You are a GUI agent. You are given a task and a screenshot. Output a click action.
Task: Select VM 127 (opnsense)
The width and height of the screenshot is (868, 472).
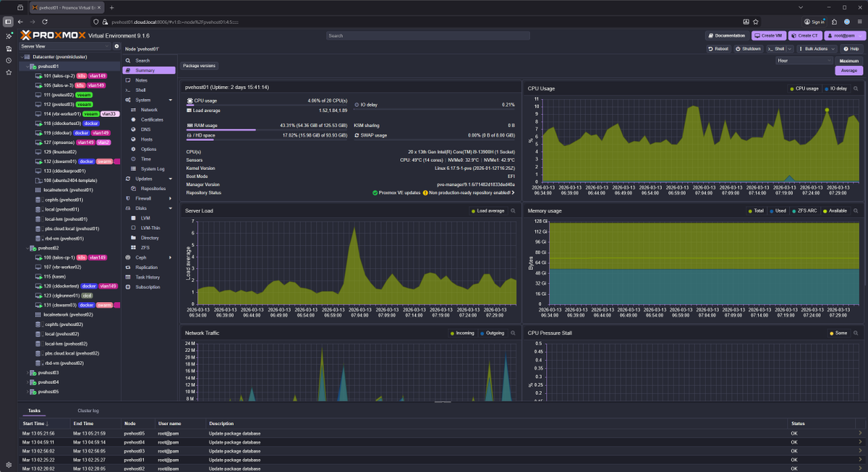59,142
